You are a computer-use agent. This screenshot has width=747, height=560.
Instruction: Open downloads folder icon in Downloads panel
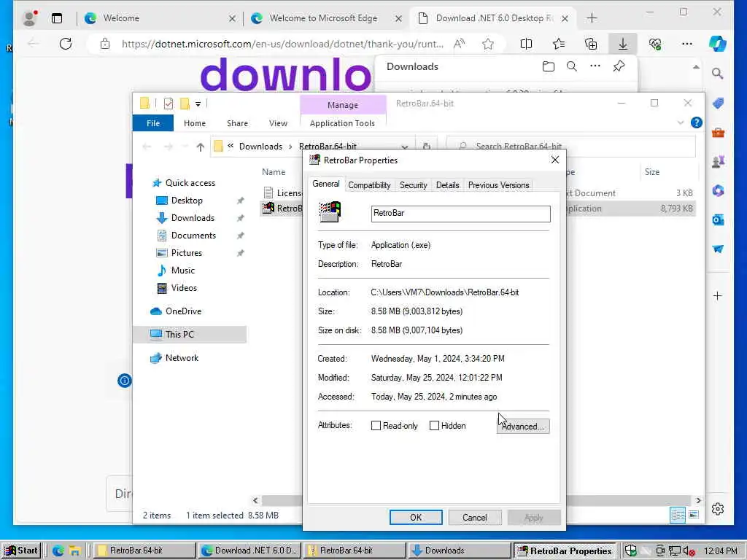click(549, 66)
